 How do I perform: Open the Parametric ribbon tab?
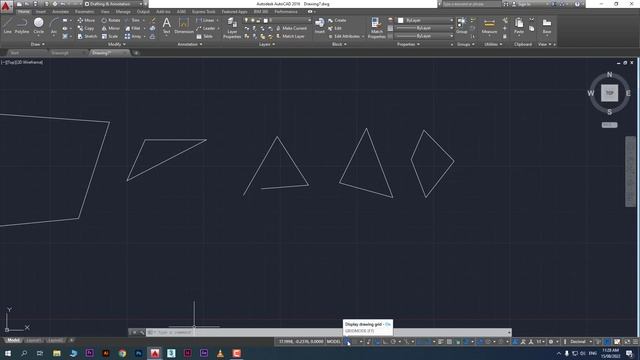tap(84, 12)
